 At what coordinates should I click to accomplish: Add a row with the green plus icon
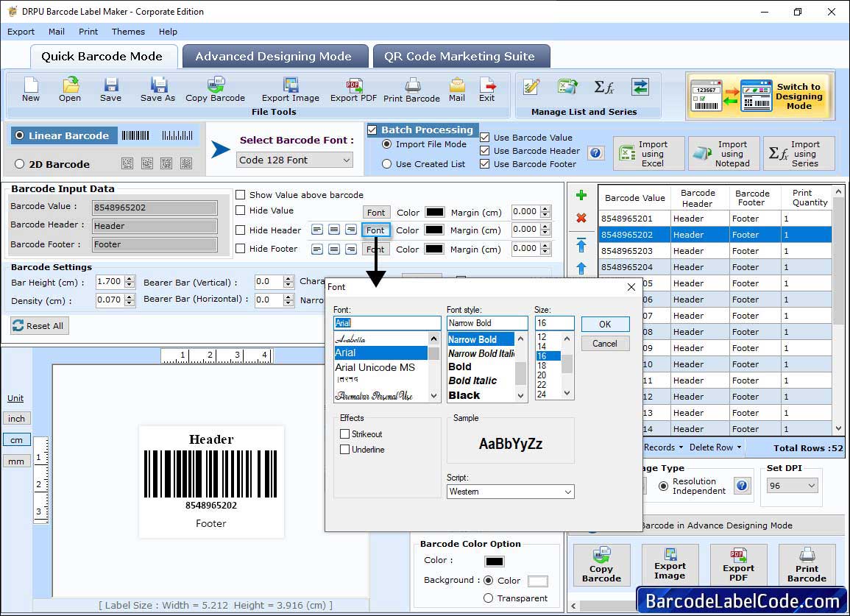(581, 195)
